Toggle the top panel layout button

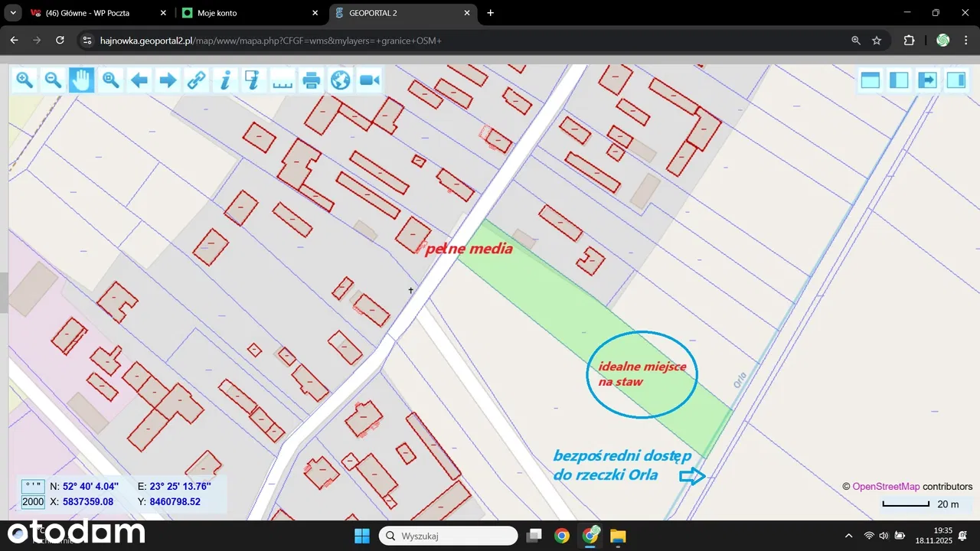871,80
